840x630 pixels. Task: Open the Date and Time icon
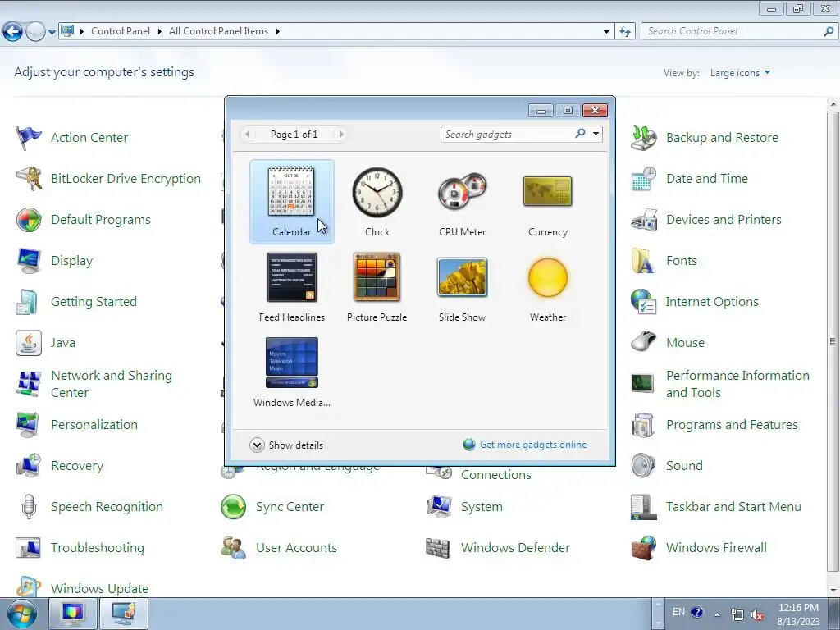coord(643,178)
